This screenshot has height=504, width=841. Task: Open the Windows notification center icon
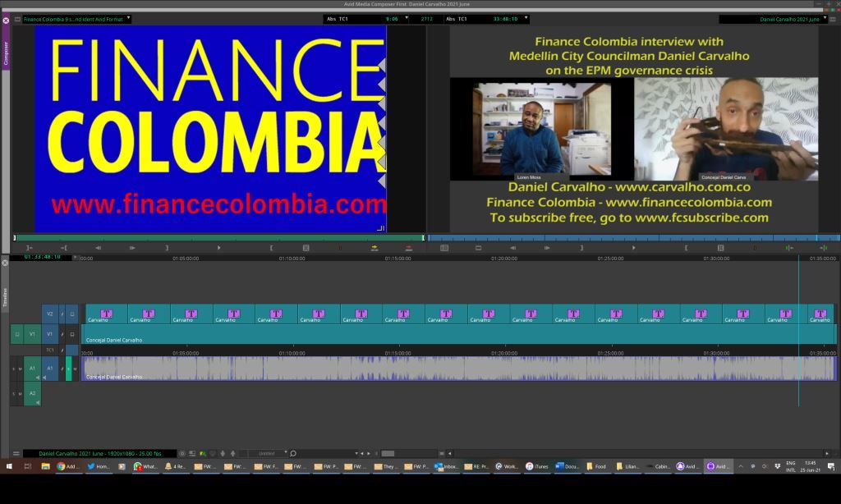click(831, 466)
